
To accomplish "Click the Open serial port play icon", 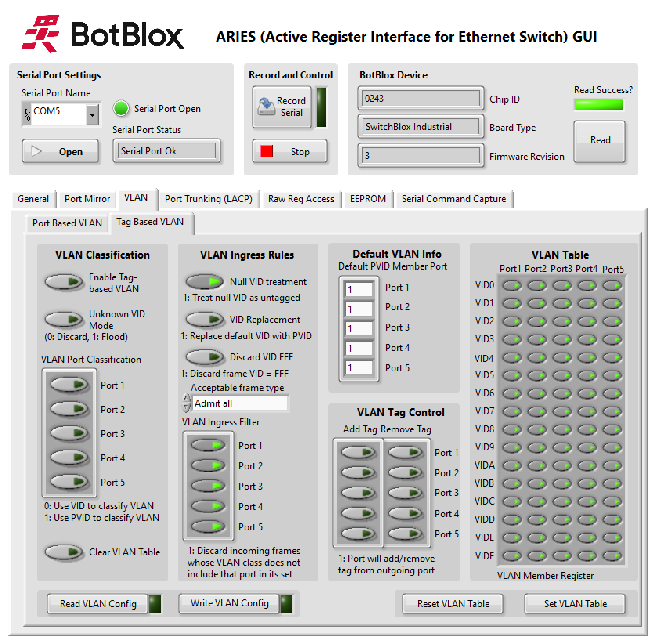I will point(36,151).
